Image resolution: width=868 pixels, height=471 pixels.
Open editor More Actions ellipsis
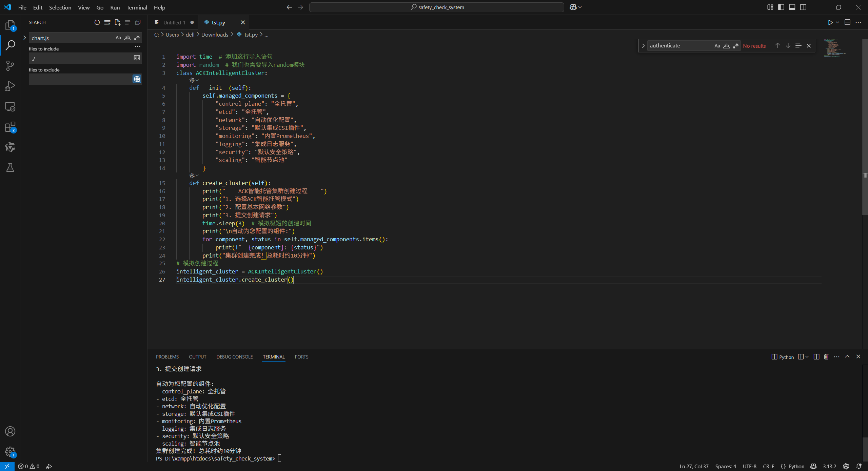pos(858,22)
